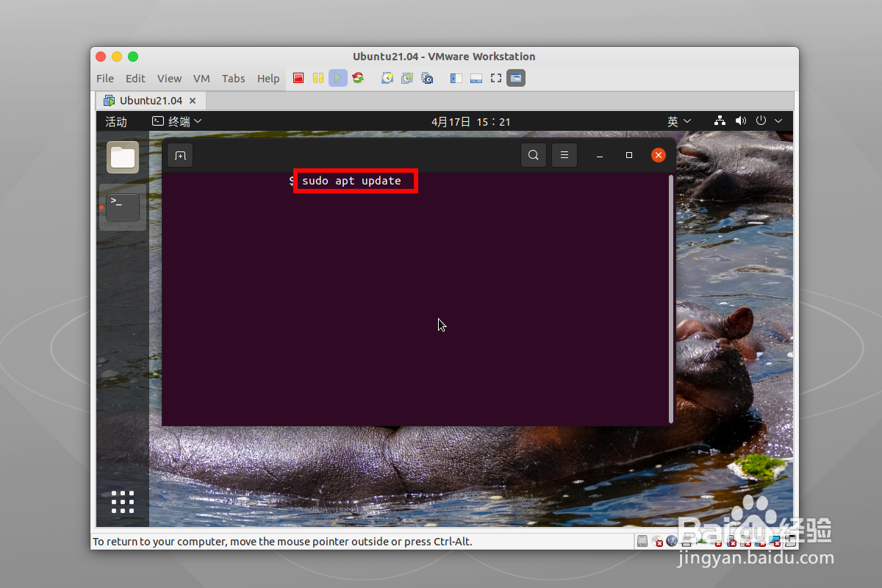Click the network adapter status icon
882x588 pixels.
672,541
